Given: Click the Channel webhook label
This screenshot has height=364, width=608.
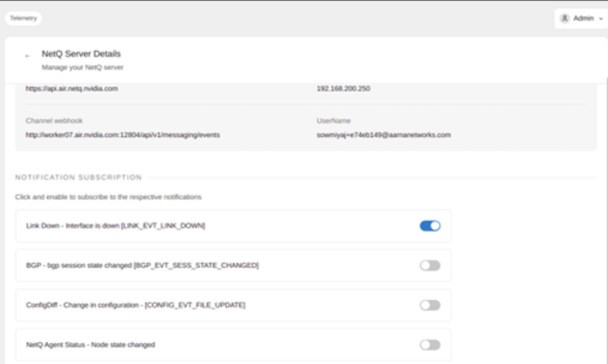Looking at the screenshot, I should click(x=54, y=121).
